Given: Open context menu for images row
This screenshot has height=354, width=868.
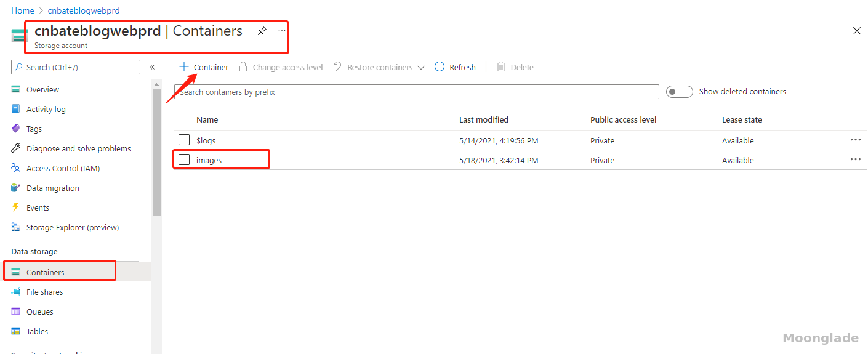Looking at the screenshot, I should [x=856, y=159].
